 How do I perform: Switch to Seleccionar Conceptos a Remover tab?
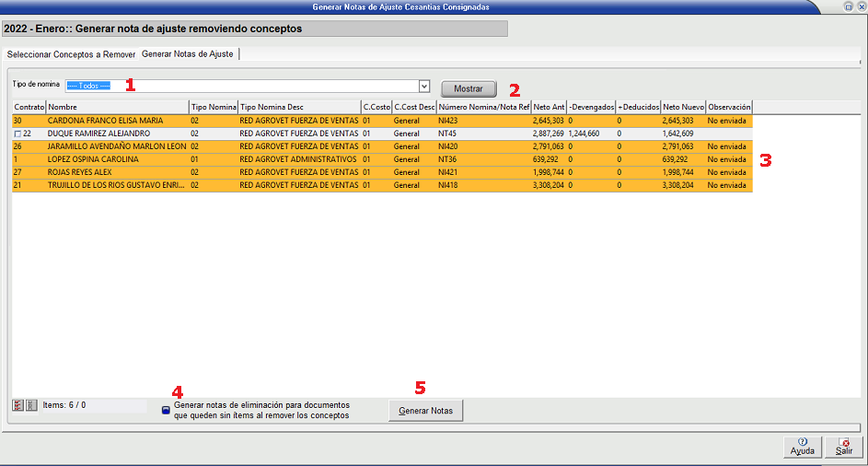tap(72, 54)
